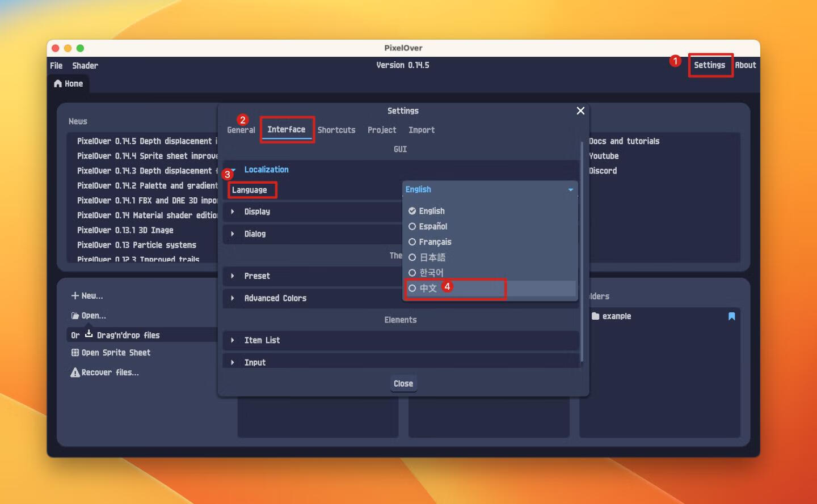
Task: Click Recover files...
Action: point(105,372)
